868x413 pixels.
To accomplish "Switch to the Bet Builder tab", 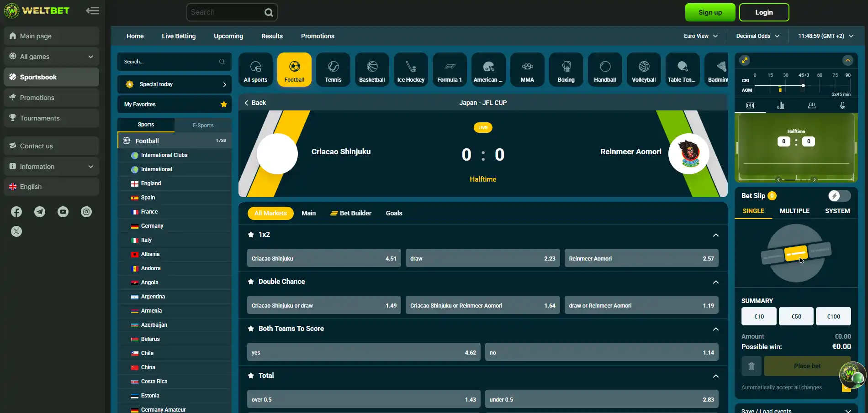I will click(x=351, y=213).
